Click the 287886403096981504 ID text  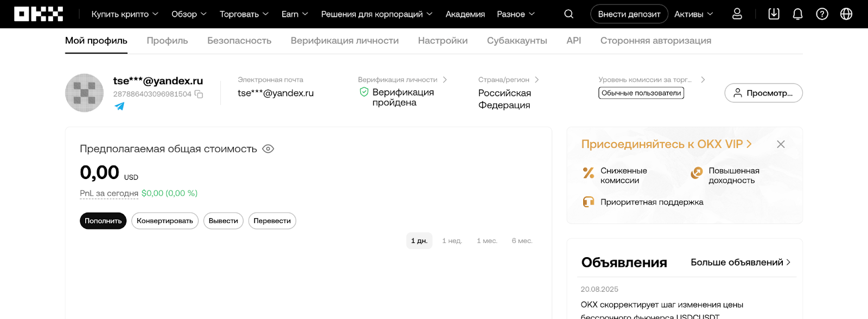pos(152,94)
